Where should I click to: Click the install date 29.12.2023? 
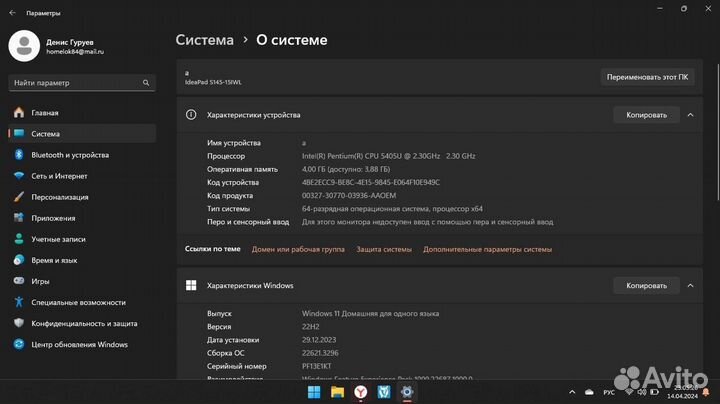319,340
